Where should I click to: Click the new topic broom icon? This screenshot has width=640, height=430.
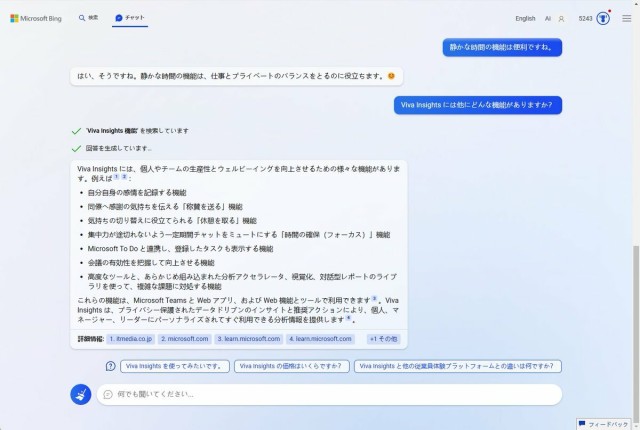click(x=80, y=394)
